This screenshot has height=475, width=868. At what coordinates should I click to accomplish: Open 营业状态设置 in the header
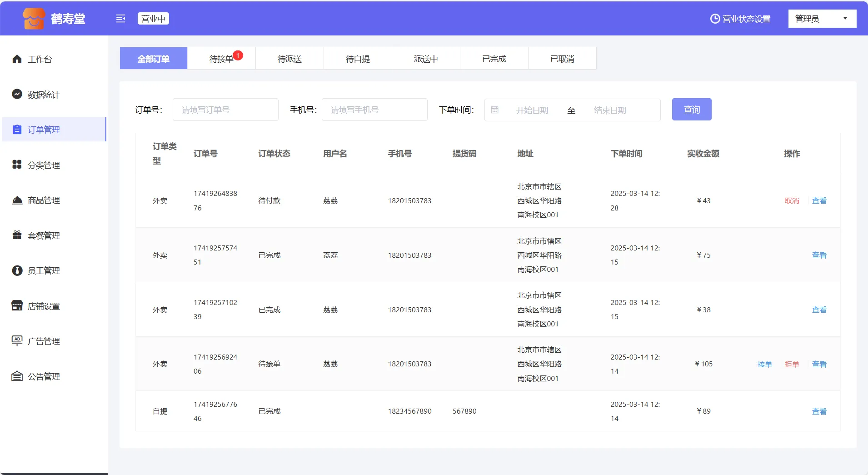[740, 19]
